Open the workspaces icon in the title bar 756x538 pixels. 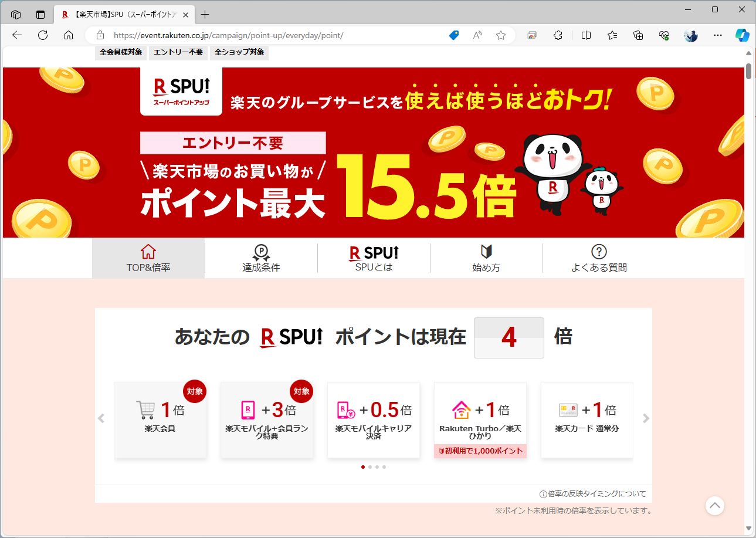(16, 14)
